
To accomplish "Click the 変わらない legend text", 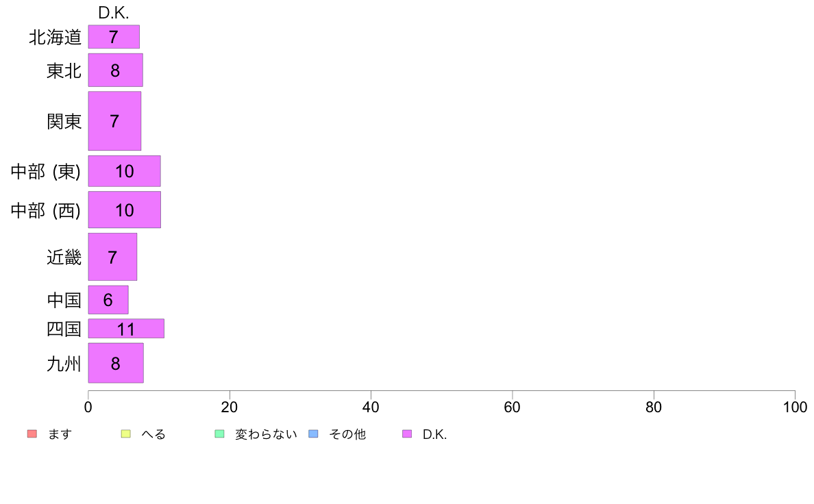I will (x=266, y=434).
